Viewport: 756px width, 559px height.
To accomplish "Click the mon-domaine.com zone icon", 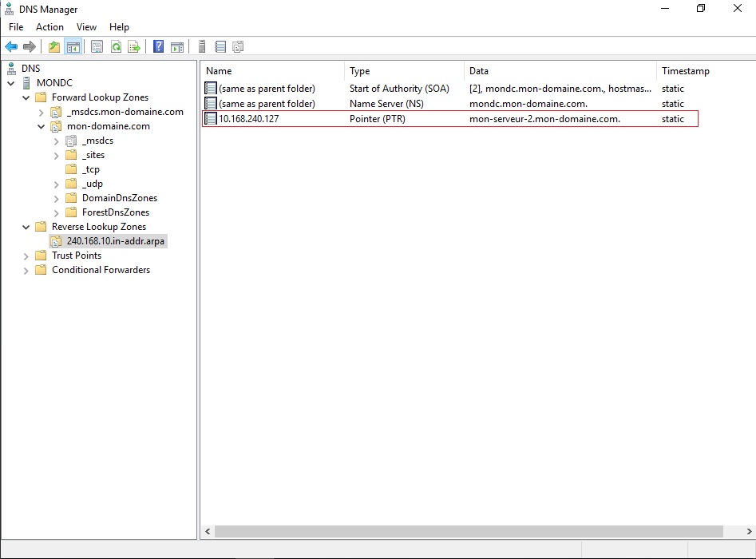I will click(x=57, y=126).
